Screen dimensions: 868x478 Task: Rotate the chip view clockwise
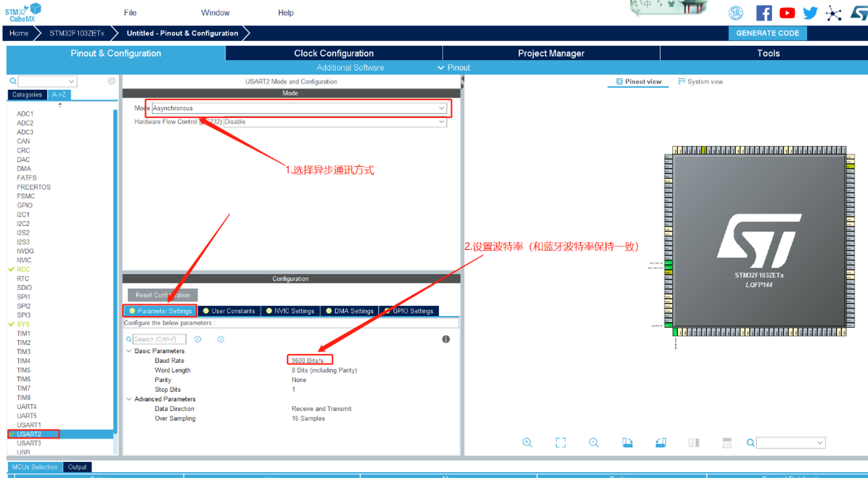627,443
